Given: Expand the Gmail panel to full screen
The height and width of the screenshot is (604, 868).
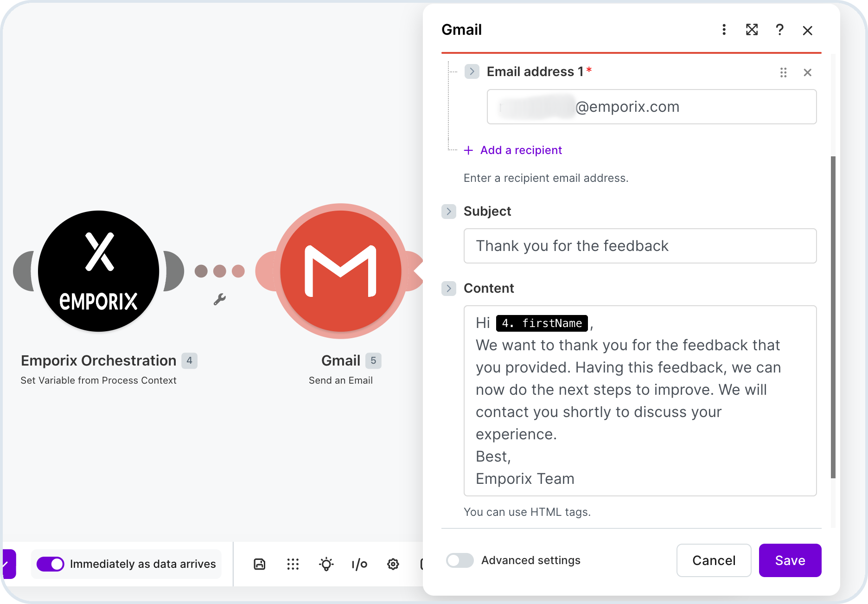Looking at the screenshot, I should (x=752, y=30).
